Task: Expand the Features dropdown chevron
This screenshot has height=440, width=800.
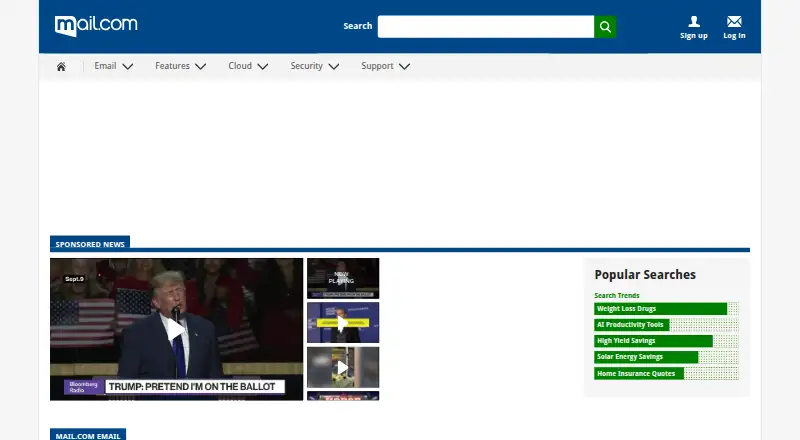Action: 201,66
